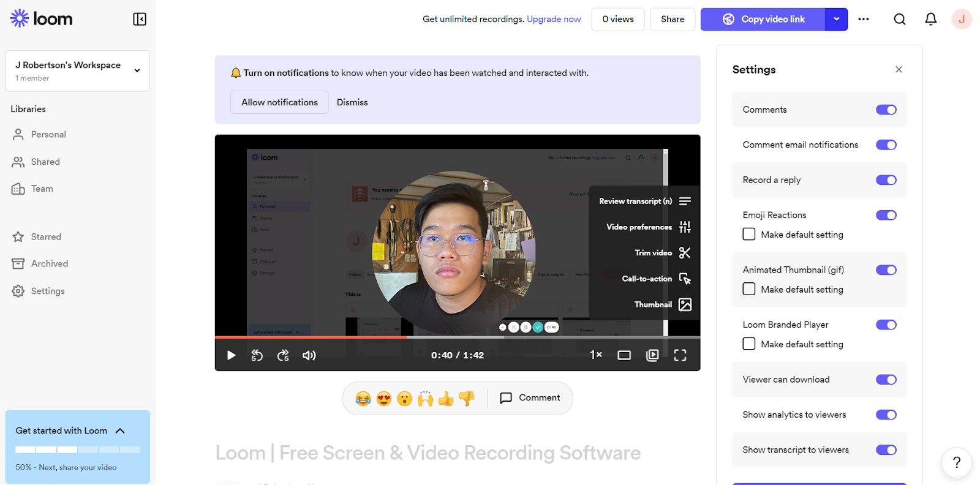Click the Loom logo

click(x=41, y=18)
